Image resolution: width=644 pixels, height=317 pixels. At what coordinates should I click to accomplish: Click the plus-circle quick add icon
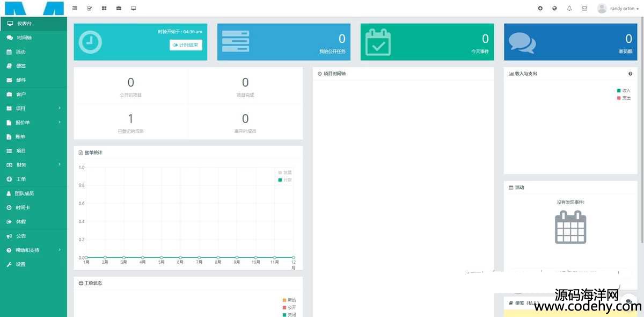[540, 8]
